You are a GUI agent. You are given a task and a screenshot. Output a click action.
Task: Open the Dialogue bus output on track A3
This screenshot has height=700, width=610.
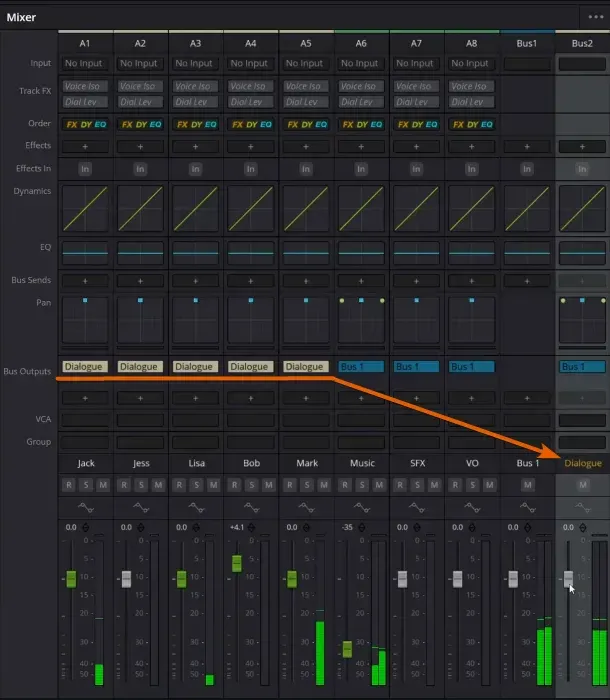coord(195,367)
